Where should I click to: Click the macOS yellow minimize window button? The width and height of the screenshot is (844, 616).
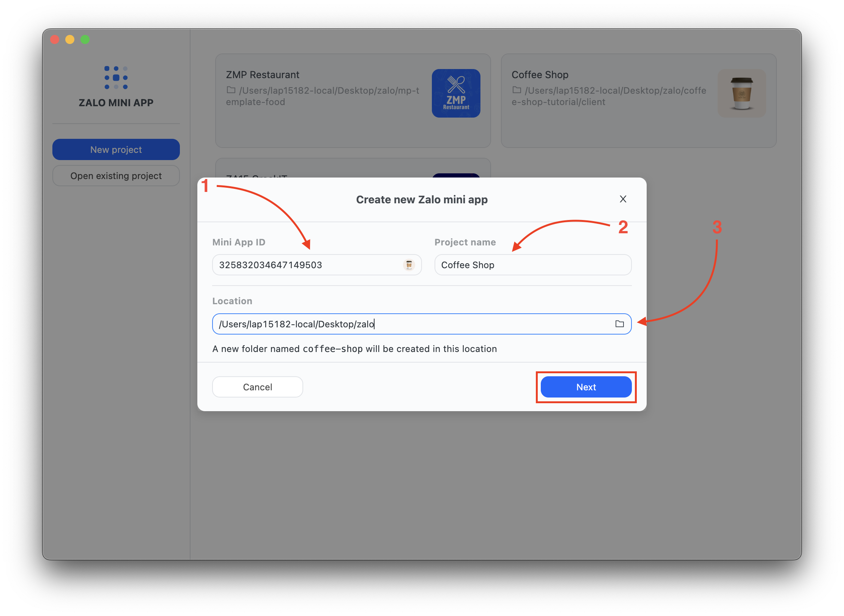tap(70, 39)
